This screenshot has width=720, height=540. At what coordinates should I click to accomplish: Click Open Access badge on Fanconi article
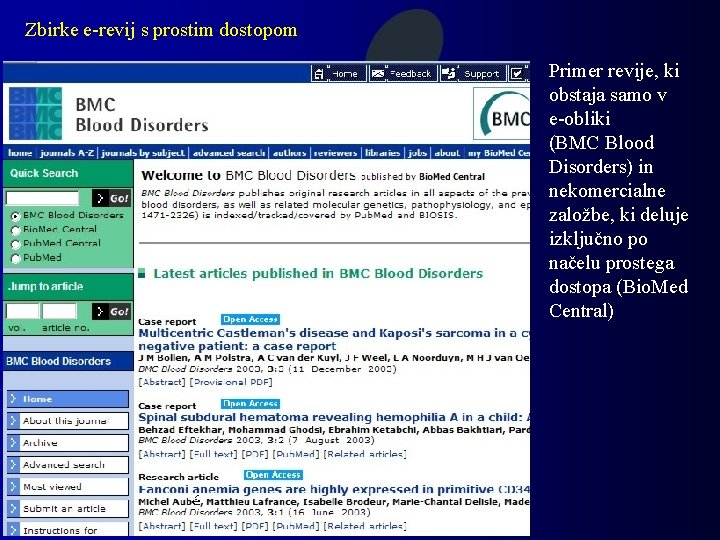pos(273,475)
